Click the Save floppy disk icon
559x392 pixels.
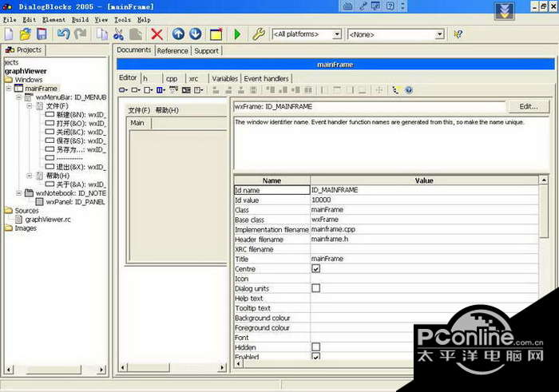tap(42, 34)
